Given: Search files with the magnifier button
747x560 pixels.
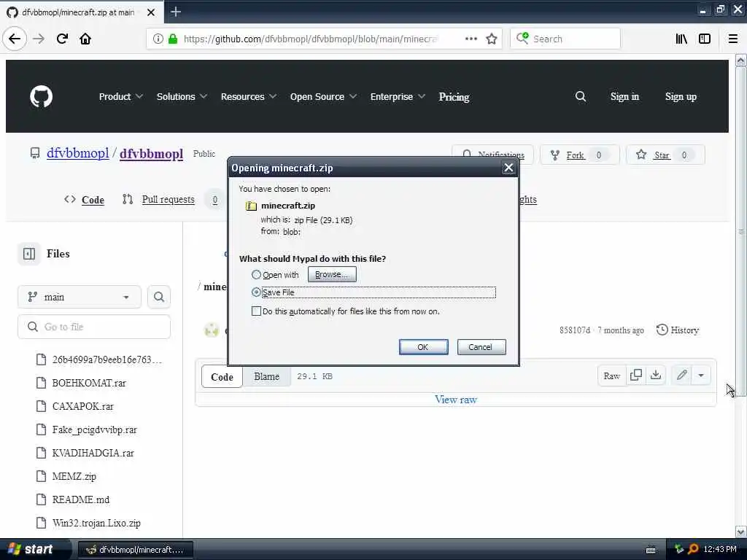Looking at the screenshot, I should point(158,297).
